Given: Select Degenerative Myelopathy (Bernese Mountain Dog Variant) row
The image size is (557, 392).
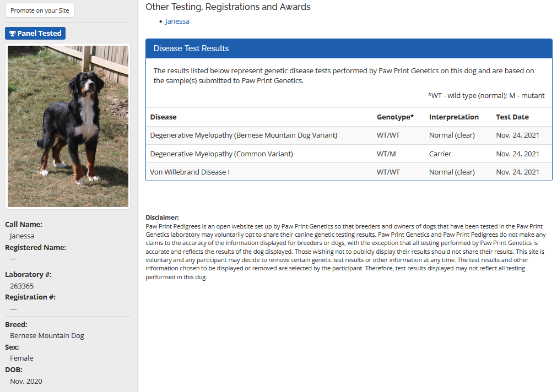Looking at the screenshot, I should click(244, 135).
